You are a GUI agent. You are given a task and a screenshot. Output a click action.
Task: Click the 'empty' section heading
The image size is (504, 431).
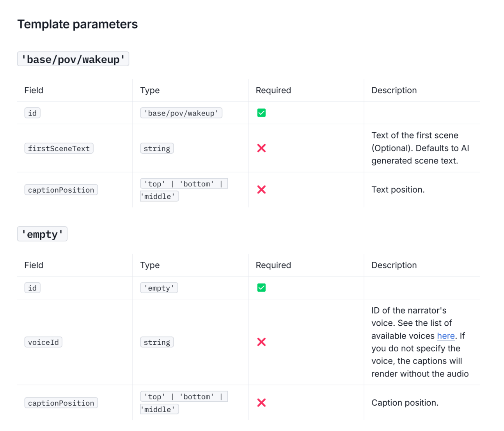[42, 234]
